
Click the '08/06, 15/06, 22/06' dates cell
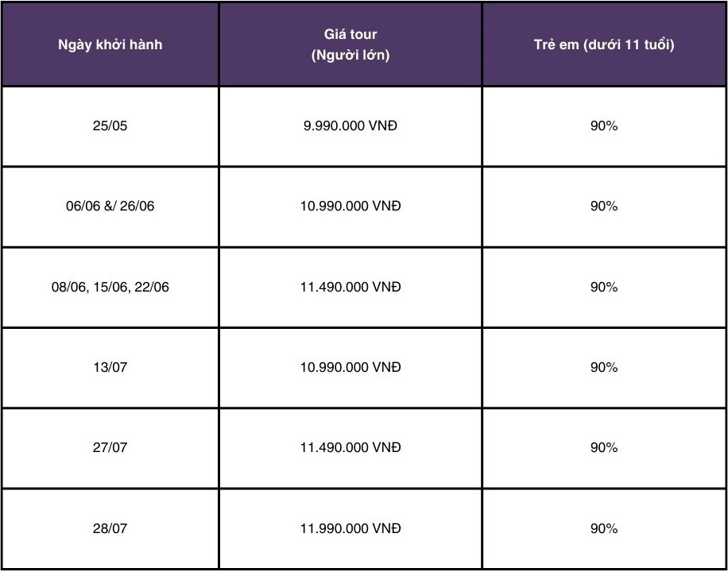click(110, 287)
